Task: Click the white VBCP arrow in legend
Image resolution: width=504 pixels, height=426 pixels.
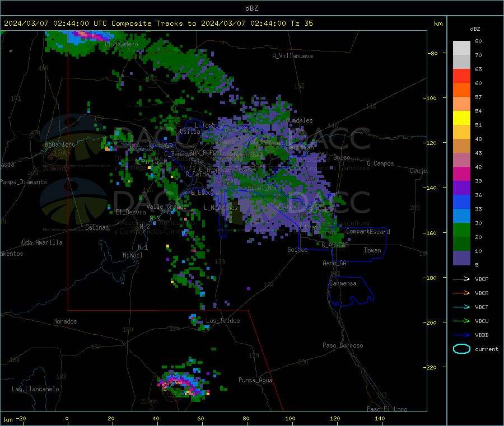Action: [x=461, y=279]
